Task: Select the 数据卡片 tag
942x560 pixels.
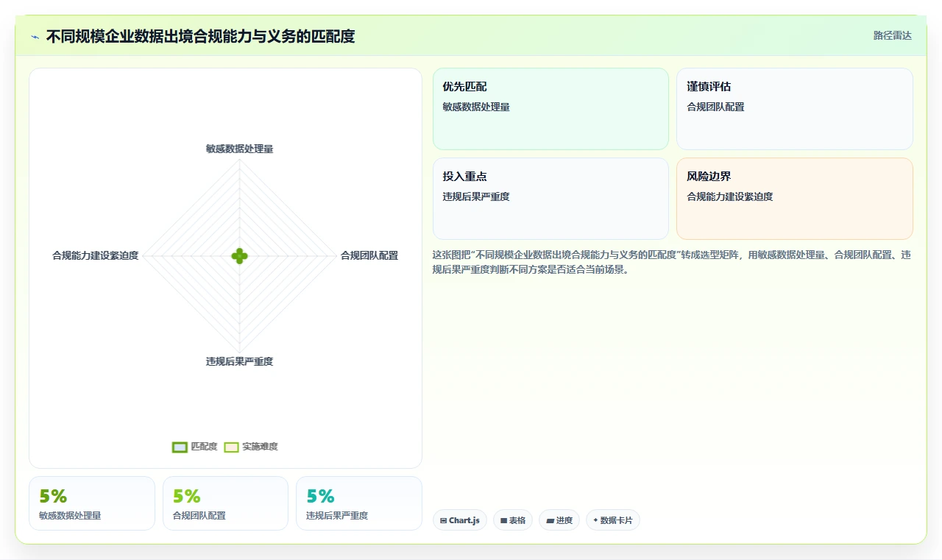Action: tap(613, 520)
